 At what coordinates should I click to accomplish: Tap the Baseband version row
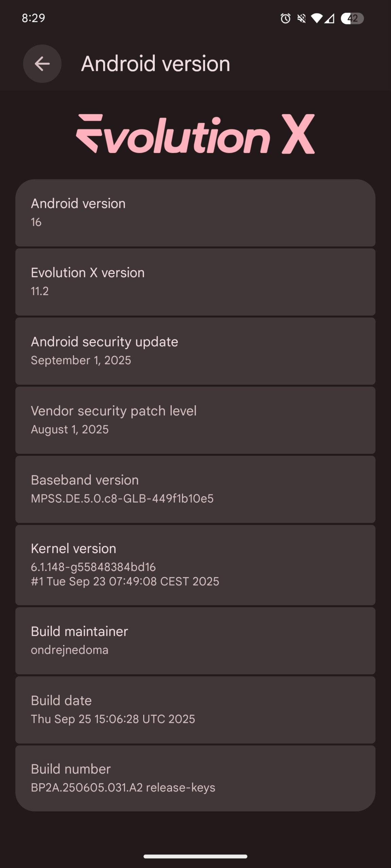195,489
